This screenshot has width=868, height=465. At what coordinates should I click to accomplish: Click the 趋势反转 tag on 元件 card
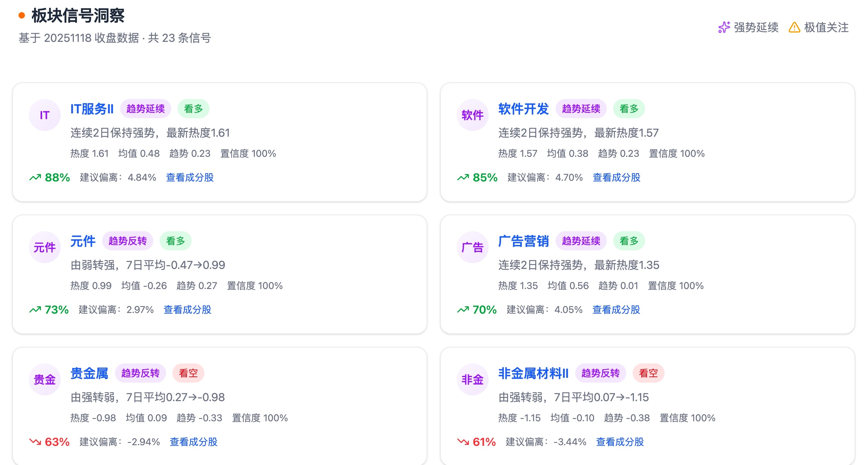click(x=127, y=241)
